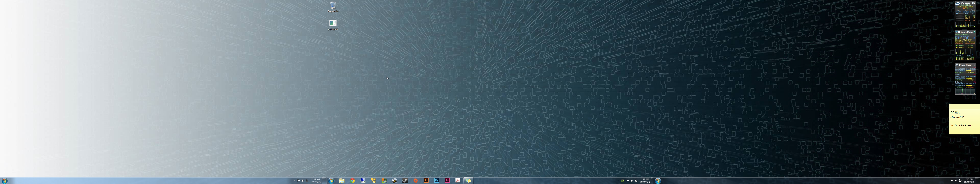Click Start button beside the Explorer icon
The width and height of the screenshot is (980, 184).
(331, 181)
